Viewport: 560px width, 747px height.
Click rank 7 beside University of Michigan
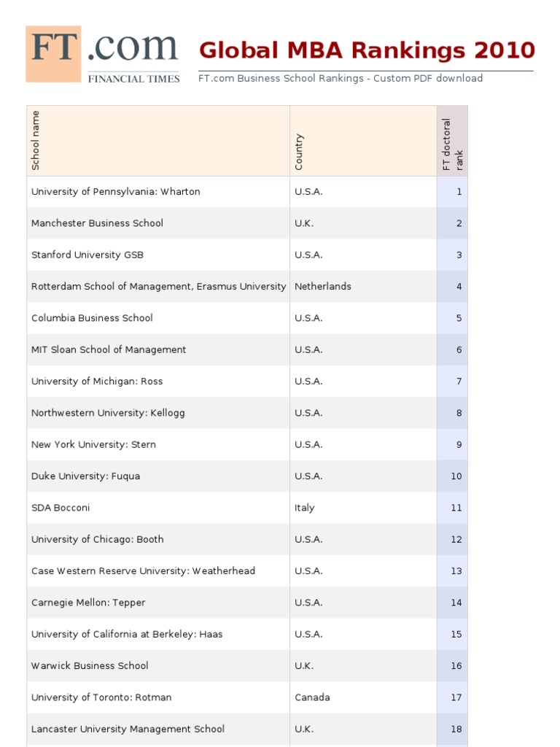coord(459,382)
